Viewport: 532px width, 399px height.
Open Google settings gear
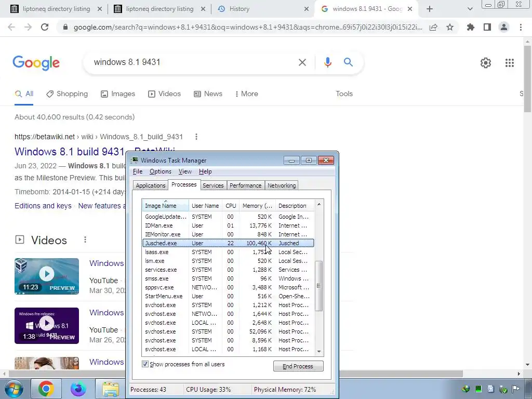point(486,63)
